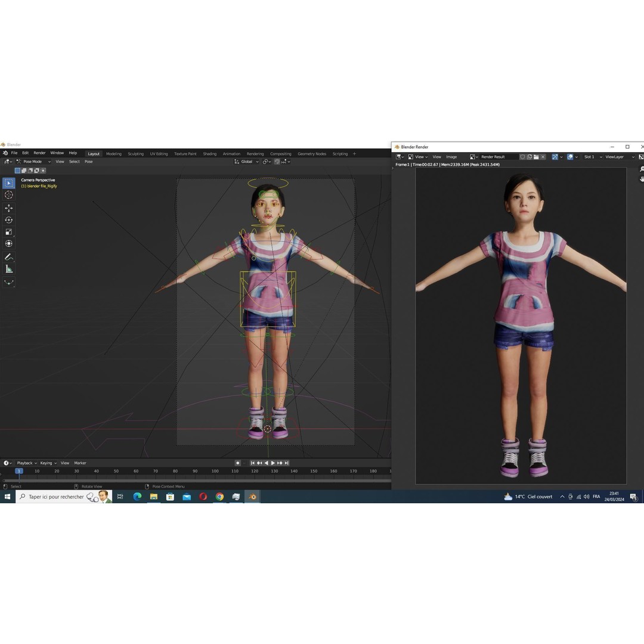Image resolution: width=644 pixels, height=644 pixels.
Task: Toggle gizmo display in Render window header
Action: click(555, 157)
